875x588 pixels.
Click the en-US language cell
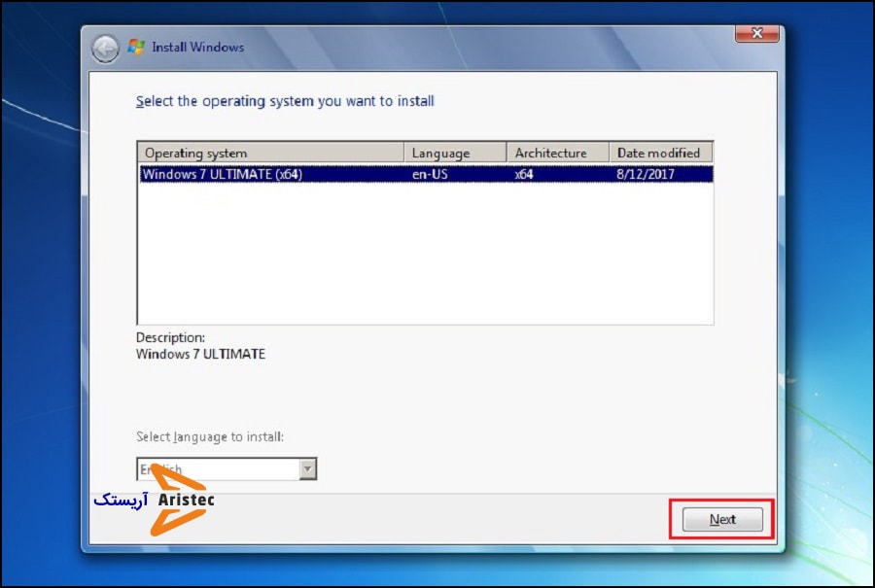[431, 175]
